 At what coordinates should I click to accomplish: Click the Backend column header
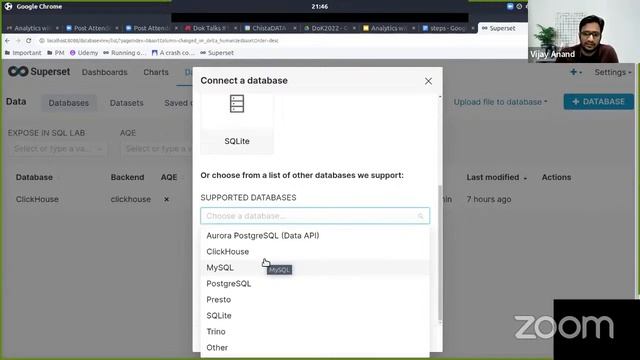[x=127, y=178]
